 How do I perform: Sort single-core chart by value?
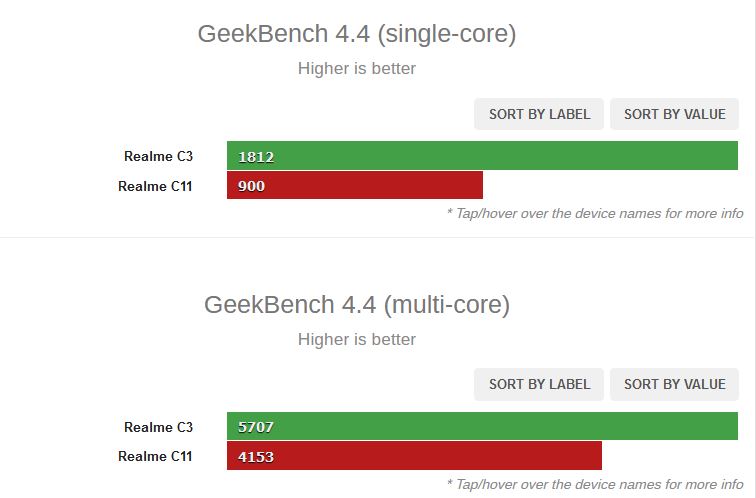pos(675,114)
